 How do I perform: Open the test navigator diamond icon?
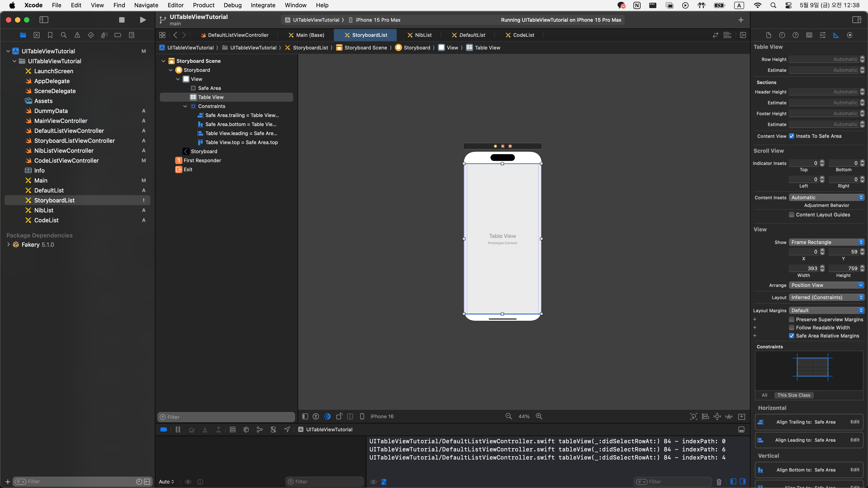pyautogui.click(x=91, y=35)
